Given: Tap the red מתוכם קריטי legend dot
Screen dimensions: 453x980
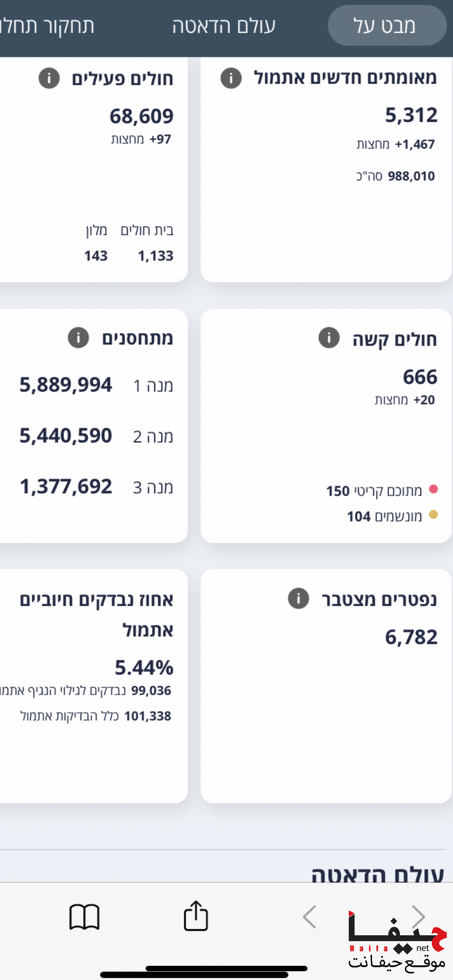Looking at the screenshot, I should coord(433,489).
